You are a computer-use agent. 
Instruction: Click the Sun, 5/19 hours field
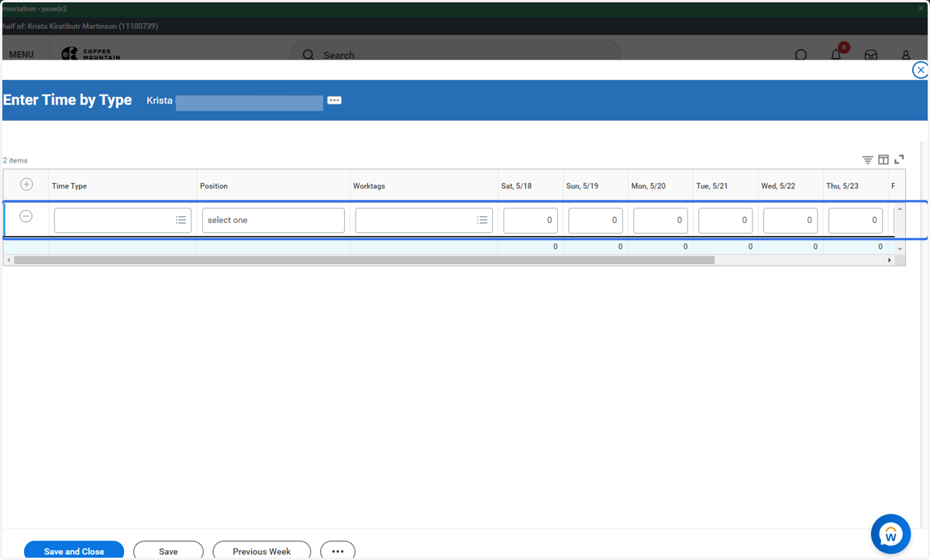point(596,220)
